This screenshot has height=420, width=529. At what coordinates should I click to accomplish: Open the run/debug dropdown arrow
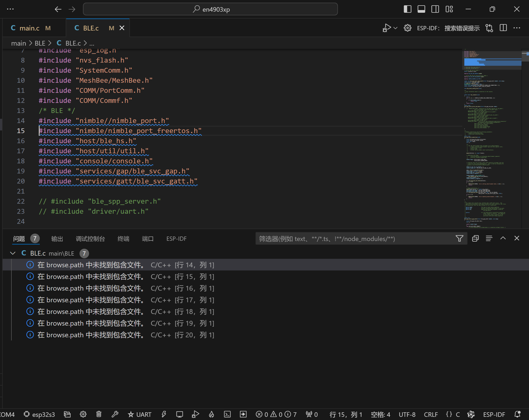click(395, 28)
